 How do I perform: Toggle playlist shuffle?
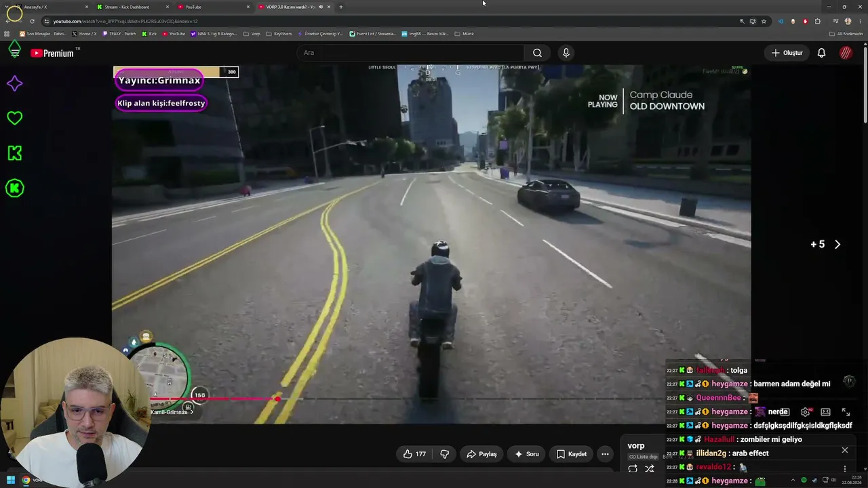point(650,468)
